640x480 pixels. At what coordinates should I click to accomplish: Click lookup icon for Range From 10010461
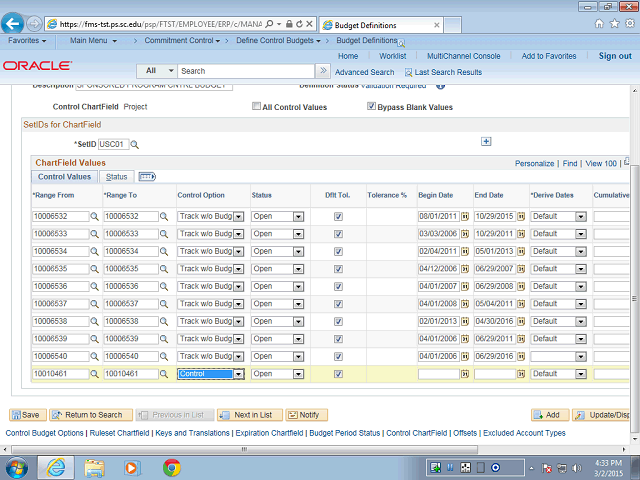(96, 374)
